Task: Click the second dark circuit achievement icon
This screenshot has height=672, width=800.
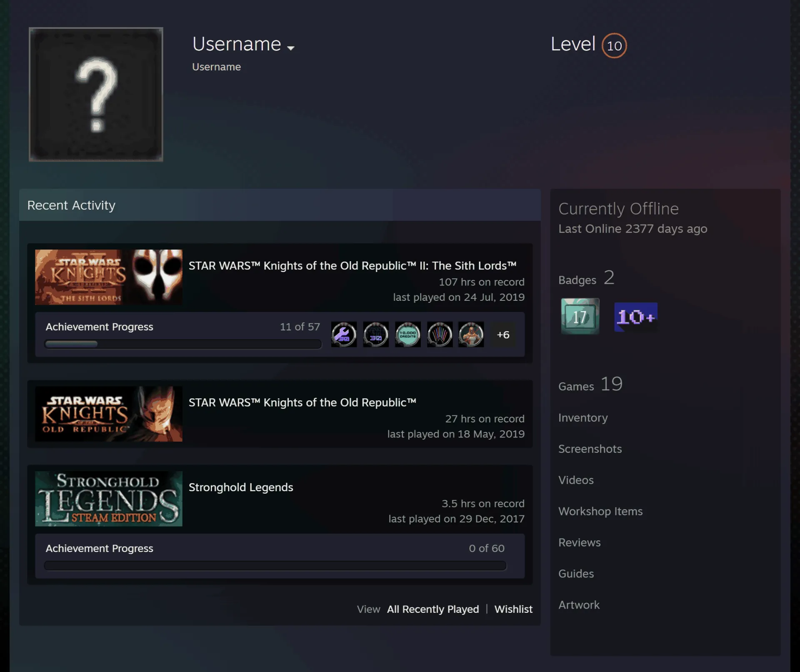Action: pyautogui.click(x=376, y=334)
